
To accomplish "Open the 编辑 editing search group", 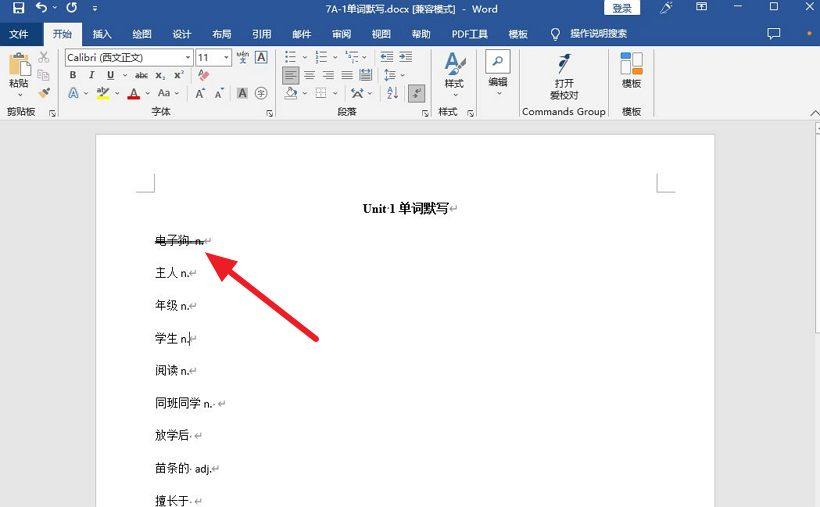I will coord(497,73).
